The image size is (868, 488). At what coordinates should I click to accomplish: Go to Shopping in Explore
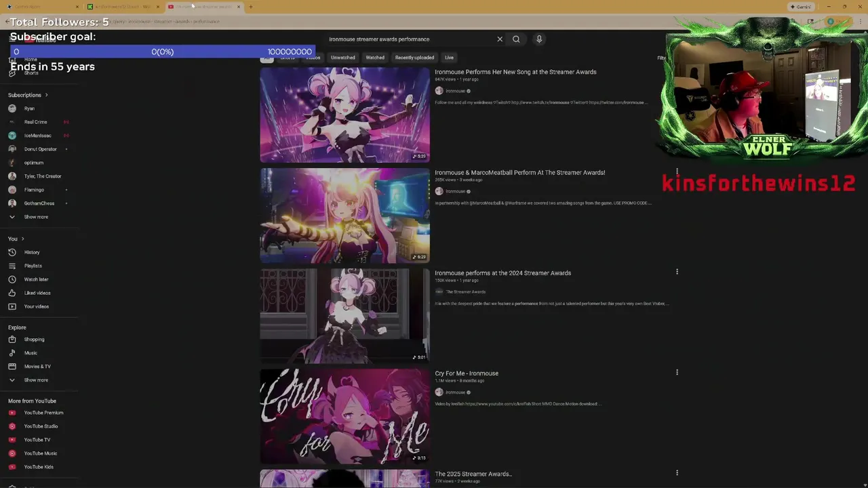(x=34, y=339)
